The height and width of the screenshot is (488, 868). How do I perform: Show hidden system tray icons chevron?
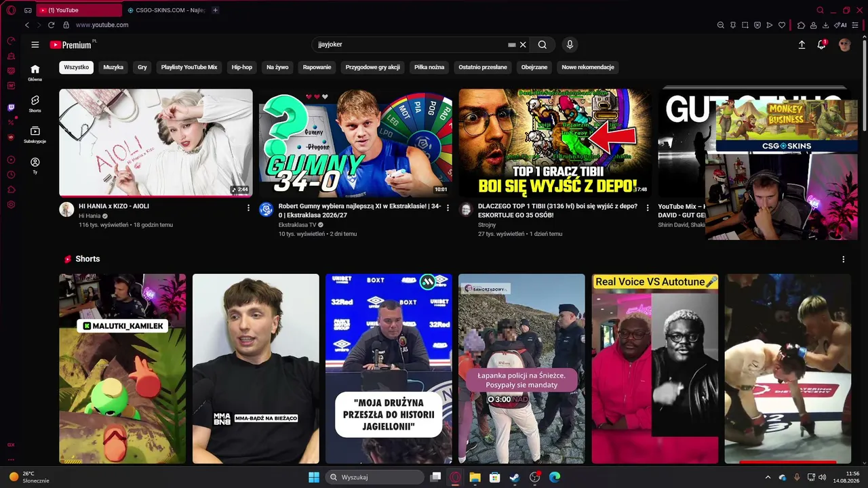768,477
